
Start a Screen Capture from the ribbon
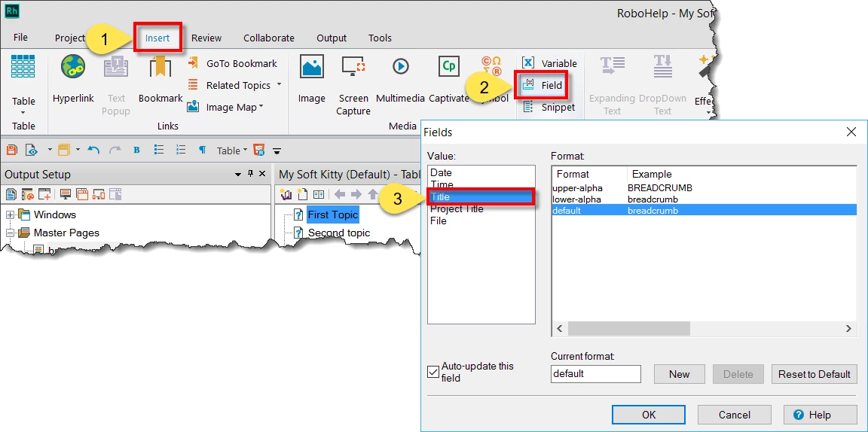point(353,84)
